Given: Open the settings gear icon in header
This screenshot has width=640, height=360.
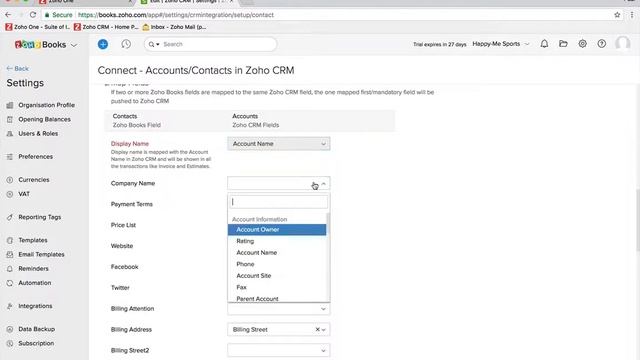Looking at the screenshot, I should (582, 44).
